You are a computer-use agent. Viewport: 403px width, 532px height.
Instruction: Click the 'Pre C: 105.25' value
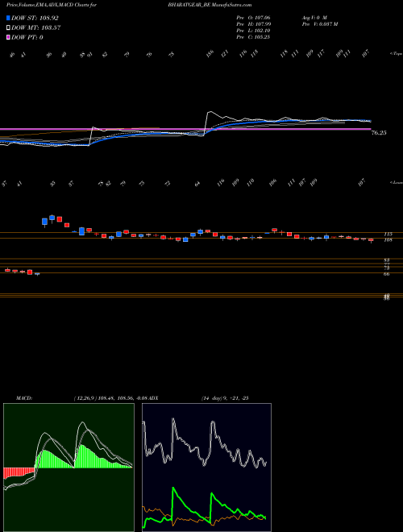pyautogui.click(x=253, y=37)
